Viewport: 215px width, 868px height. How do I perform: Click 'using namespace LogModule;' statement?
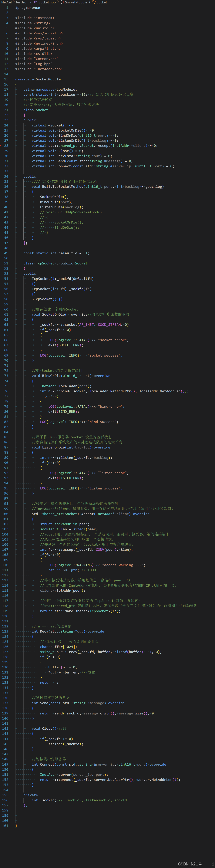tap(50, 90)
